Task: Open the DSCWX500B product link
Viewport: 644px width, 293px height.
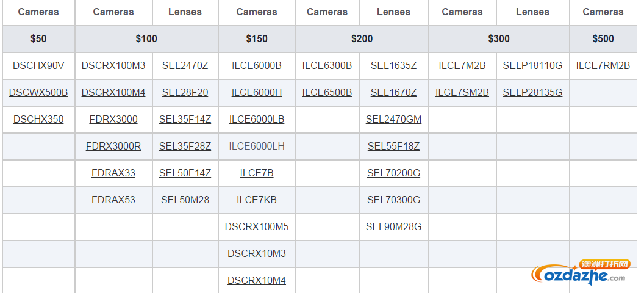Action: [x=38, y=92]
